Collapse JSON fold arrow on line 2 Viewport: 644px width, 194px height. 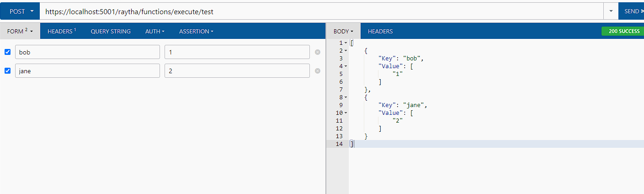pyautogui.click(x=346, y=50)
